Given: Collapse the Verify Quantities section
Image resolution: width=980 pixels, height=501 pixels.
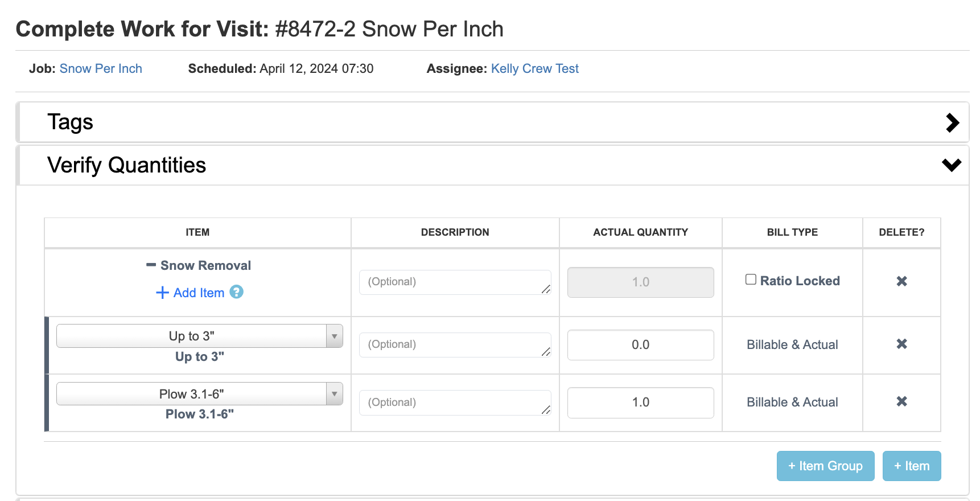Looking at the screenshot, I should (951, 165).
